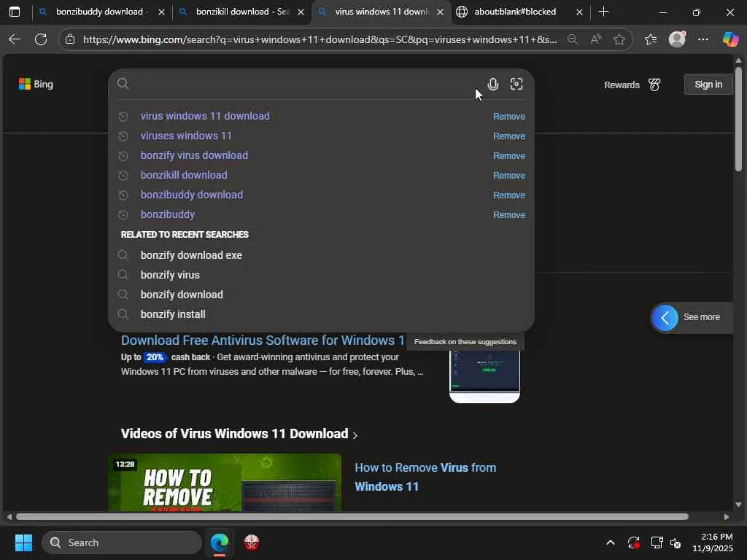The image size is (747, 560).
Task: Click inside the Bing search input
Action: tap(305, 85)
